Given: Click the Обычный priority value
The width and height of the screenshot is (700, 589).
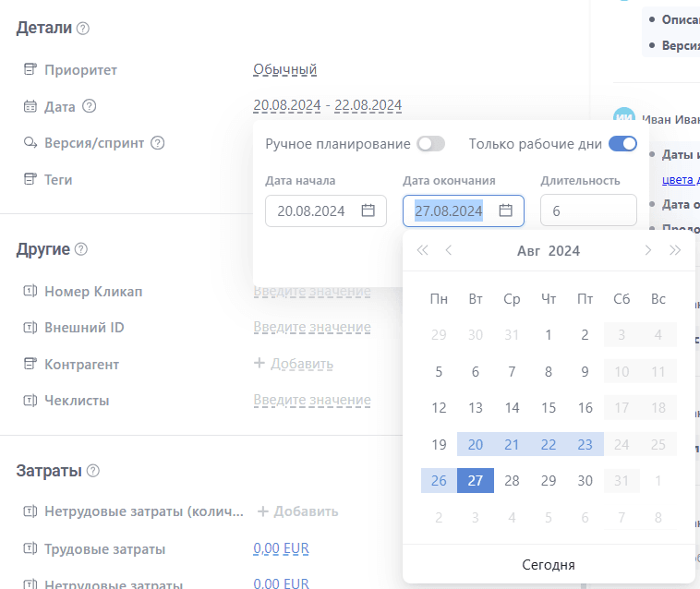Looking at the screenshot, I should click(285, 69).
